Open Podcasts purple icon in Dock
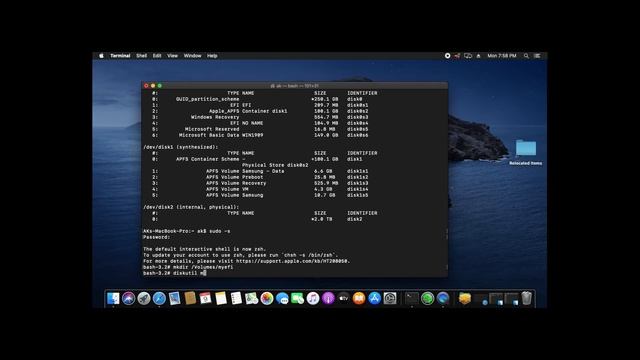The height and width of the screenshot is (360, 640). click(x=328, y=298)
